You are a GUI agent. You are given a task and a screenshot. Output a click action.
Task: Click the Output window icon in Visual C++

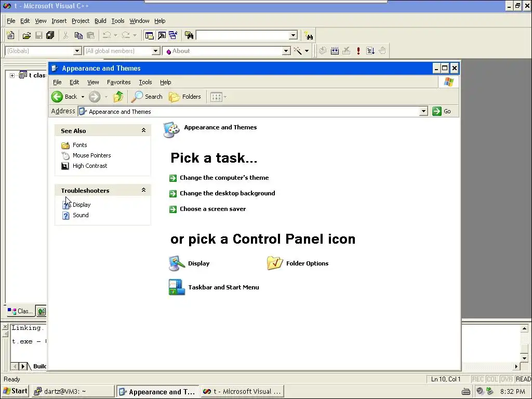point(162,35)
